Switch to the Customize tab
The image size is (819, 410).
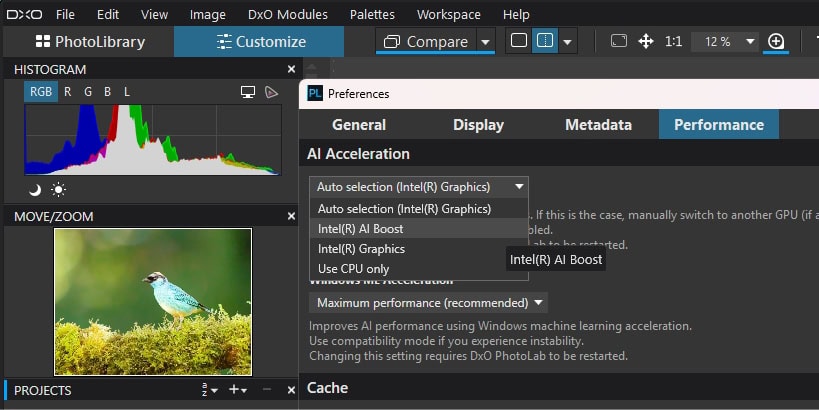click(259, 41)
